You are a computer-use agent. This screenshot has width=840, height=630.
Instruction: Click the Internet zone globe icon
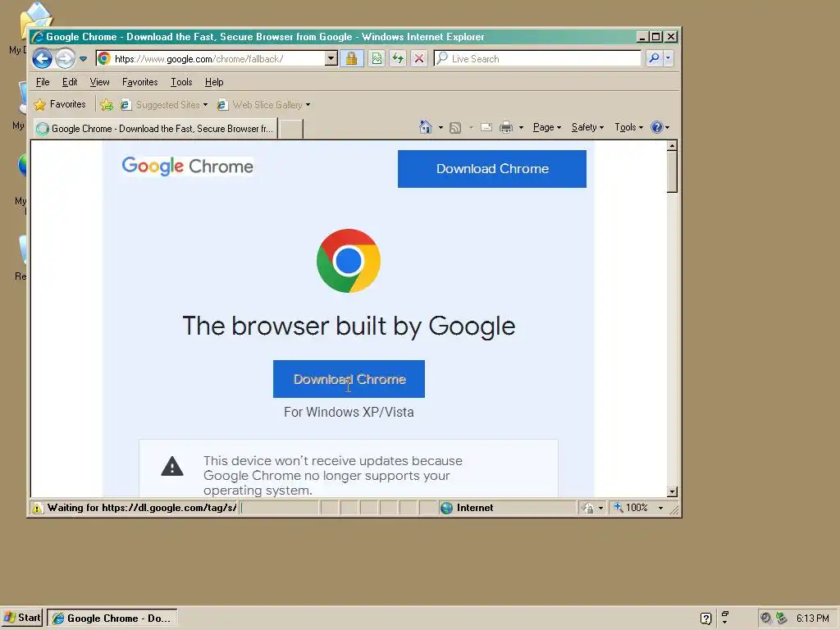pos(446,508)
